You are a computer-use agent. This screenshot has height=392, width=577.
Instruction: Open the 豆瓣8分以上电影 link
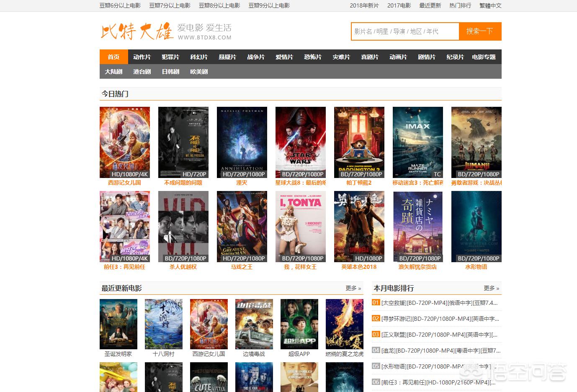click(219, 5)
